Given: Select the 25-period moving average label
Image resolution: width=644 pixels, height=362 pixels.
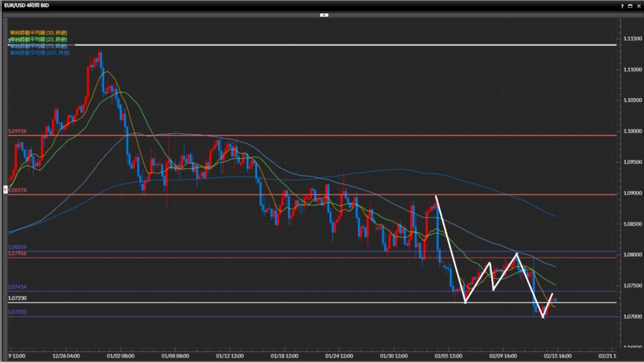Looking at the screenshot, I should point(38,39).
